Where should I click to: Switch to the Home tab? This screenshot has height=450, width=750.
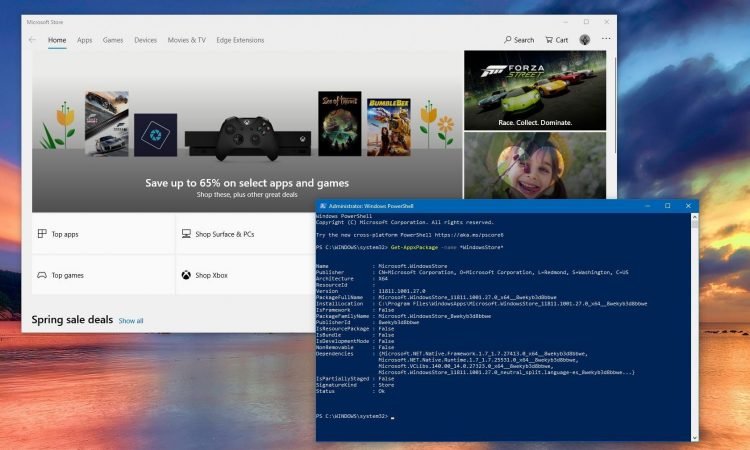point(57,40)
